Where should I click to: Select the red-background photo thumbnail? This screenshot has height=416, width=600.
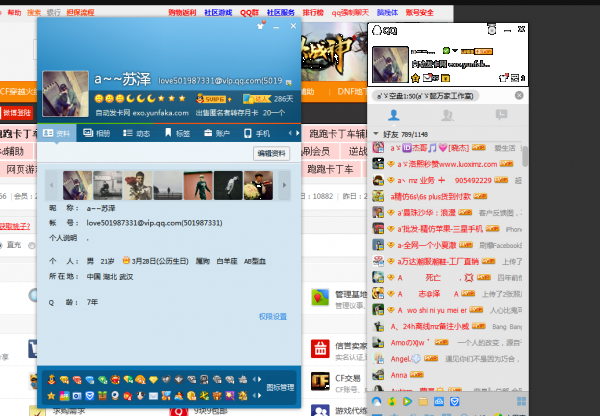(x=198, y=185)
